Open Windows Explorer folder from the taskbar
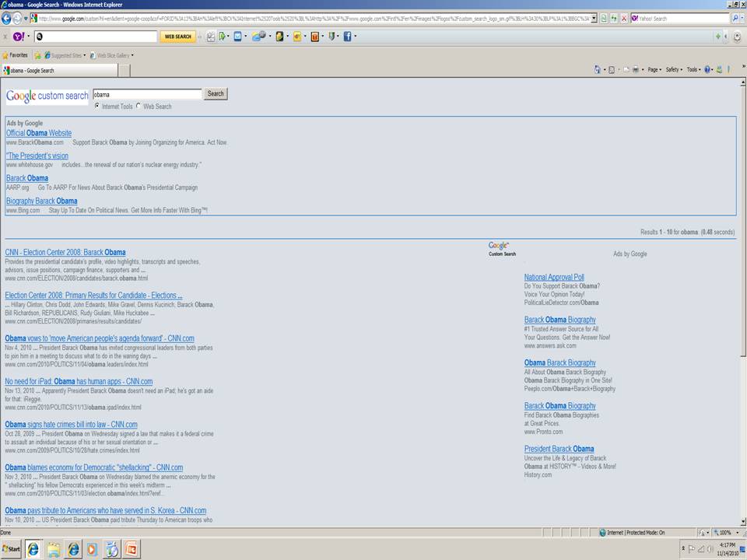 point(54,550)
